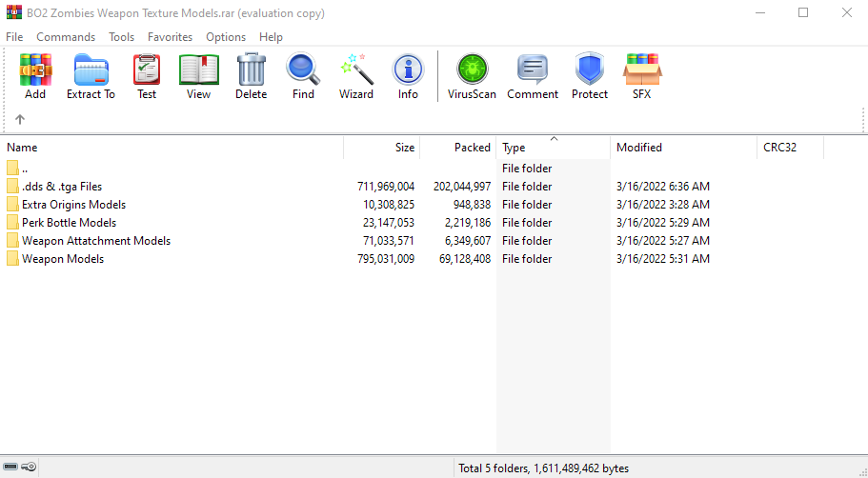Click size value 795,031,009
Image resolution: width=868 pixels, height=478 pixels.
tap(386, 259)
